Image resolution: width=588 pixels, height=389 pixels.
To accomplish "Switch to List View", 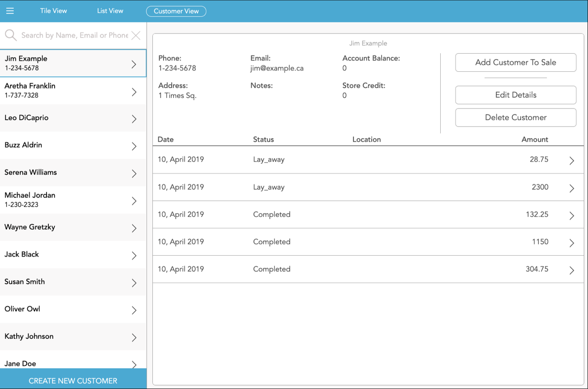I will 110,10.
